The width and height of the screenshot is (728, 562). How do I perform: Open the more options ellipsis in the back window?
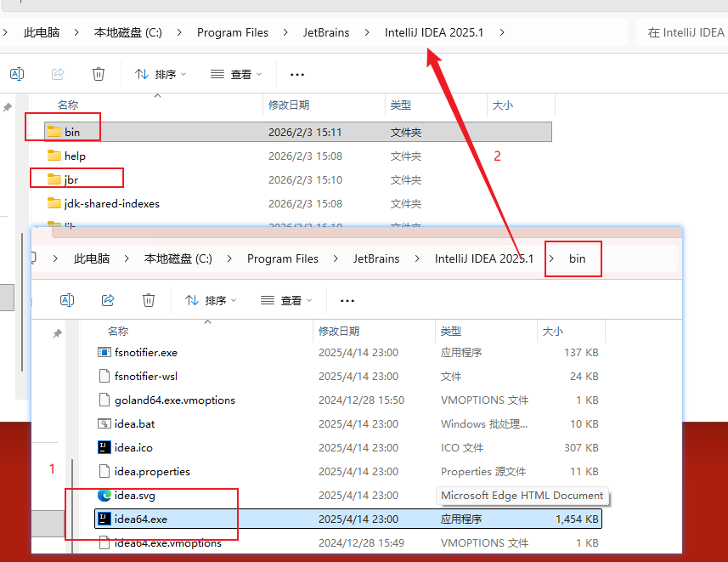(297, 74)
